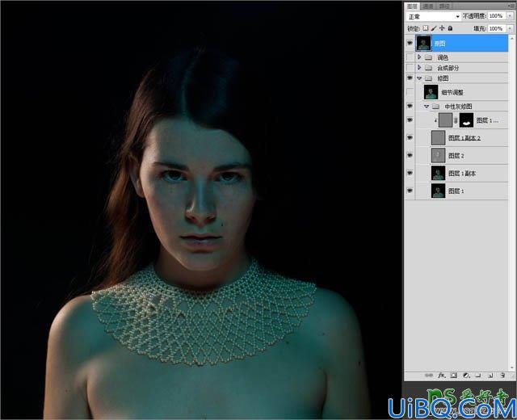Image resolution: width=517 pixels, height=420 pixels.
Task: Open the 不透明度 opacity slider arrow
Action: [x=510, y=16]
